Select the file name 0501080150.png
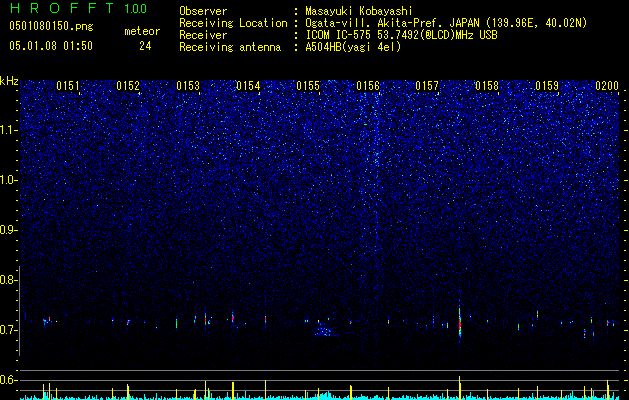This screenshot has height=400, width=629. click(x=51, y=26)
